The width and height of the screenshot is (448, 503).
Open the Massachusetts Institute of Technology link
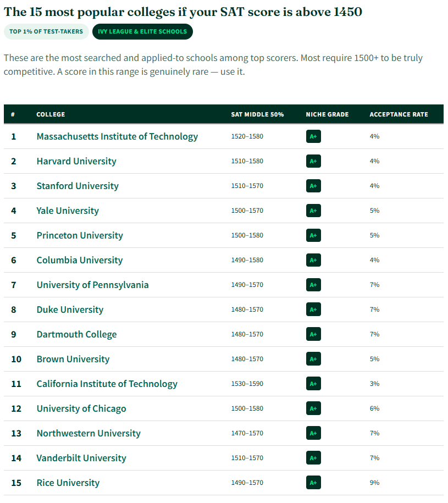tap(117, 137)
